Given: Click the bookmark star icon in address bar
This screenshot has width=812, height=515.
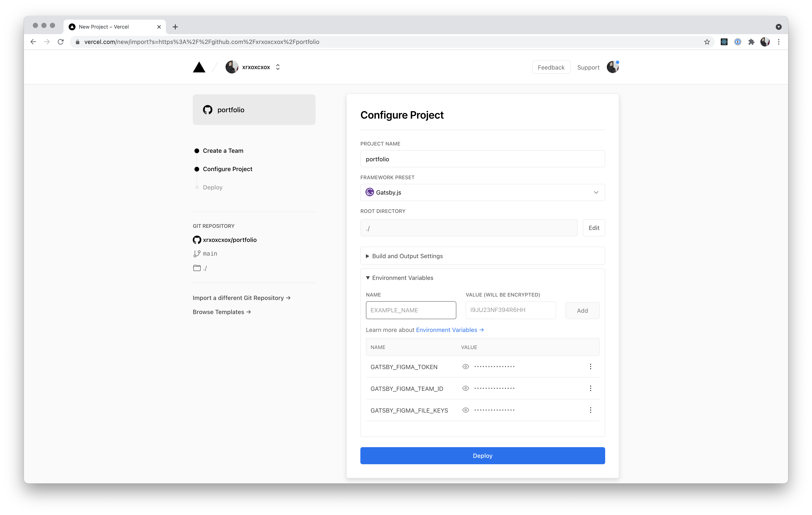Looking at the screenshot, I should [x=707, y=42].
